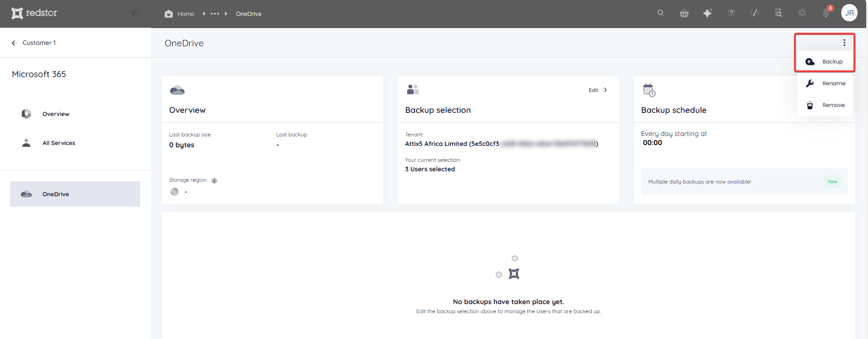Click the Overview sidebar icon
The width and height of the screenshot is (868, 339).
click(x=26, y=114)
